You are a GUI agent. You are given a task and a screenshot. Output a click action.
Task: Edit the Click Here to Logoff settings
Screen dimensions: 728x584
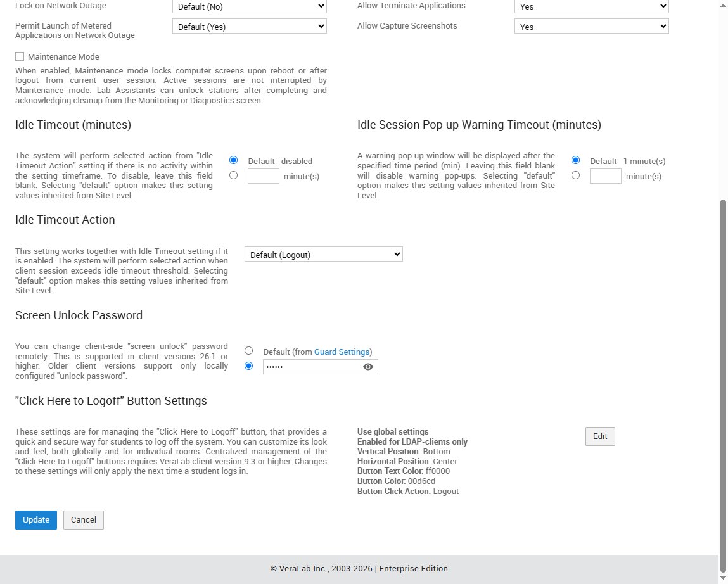(x=600, y=436)
